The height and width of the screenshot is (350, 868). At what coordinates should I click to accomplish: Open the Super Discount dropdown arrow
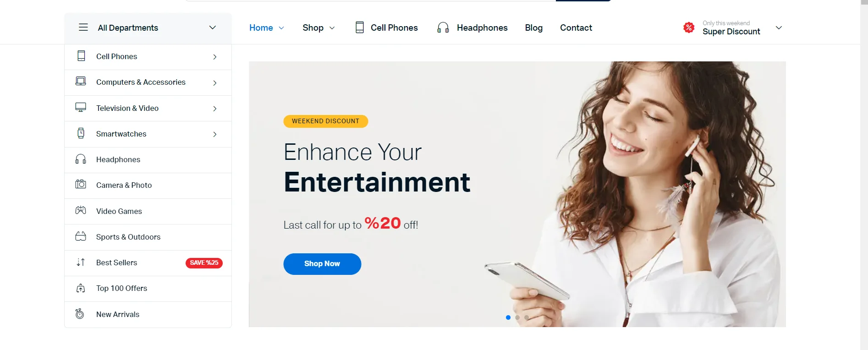[x=779, y=27]
